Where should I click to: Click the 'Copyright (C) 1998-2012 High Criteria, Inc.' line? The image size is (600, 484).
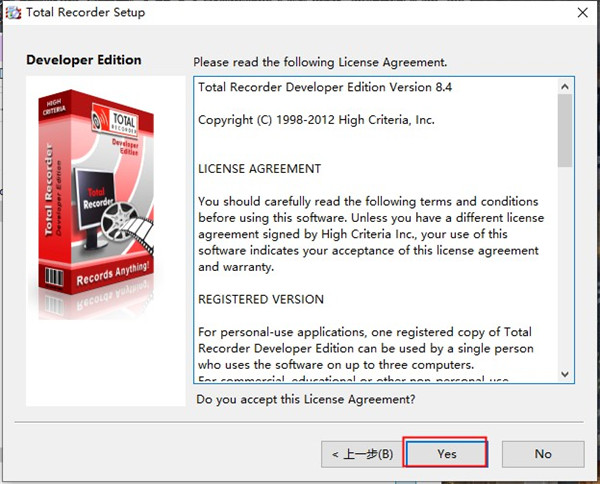(x=316, y=120)
